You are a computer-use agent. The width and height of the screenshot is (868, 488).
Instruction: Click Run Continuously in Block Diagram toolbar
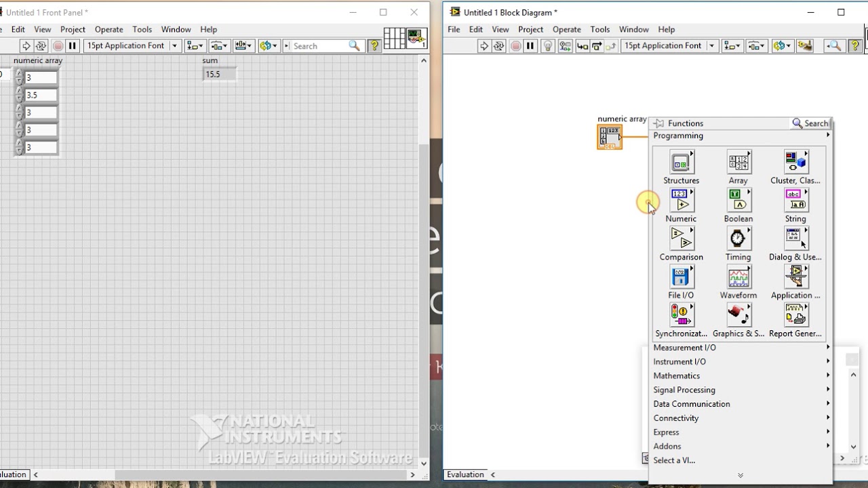(498, 46)
